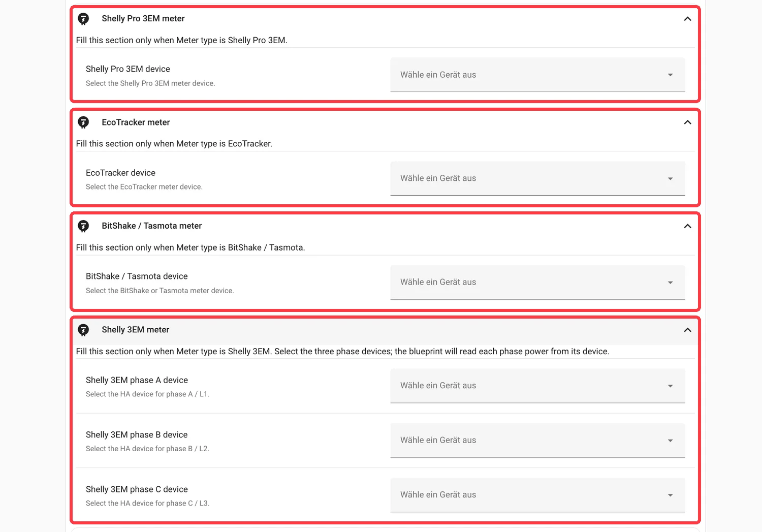Open the Shelly Pro 3EM device dropdown

point(537,75)
